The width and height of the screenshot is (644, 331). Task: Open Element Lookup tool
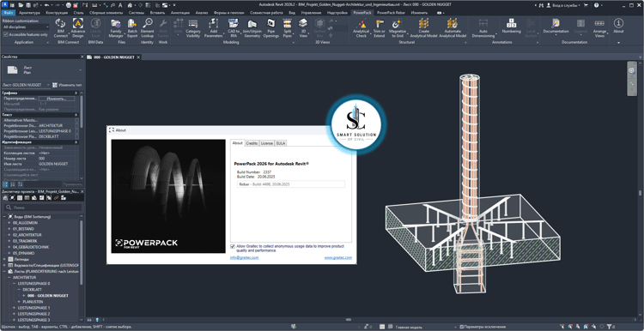tap(147, 27)
